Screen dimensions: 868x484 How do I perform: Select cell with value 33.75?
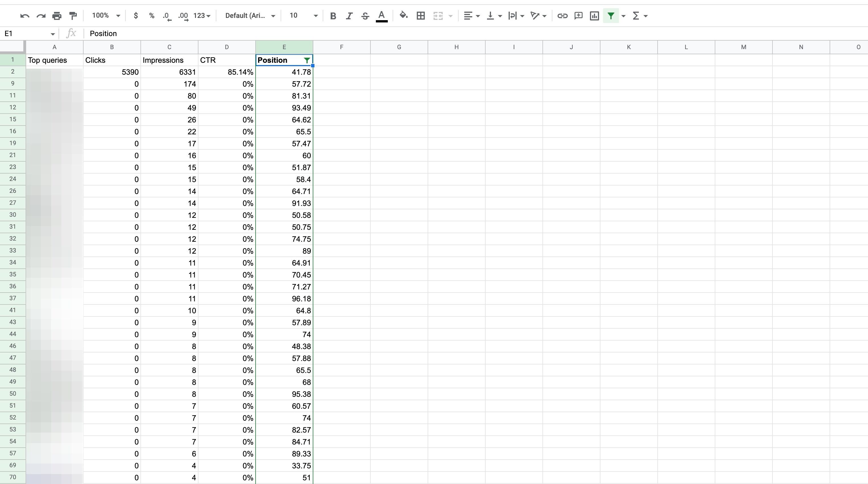pyautogui.click(x=284, y=466)
